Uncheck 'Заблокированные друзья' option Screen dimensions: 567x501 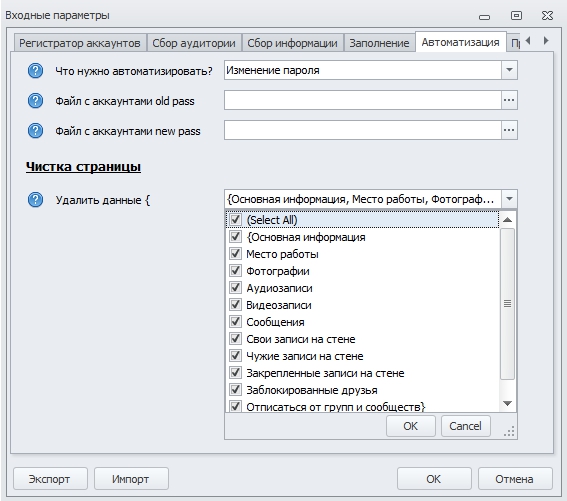point(235,389)
